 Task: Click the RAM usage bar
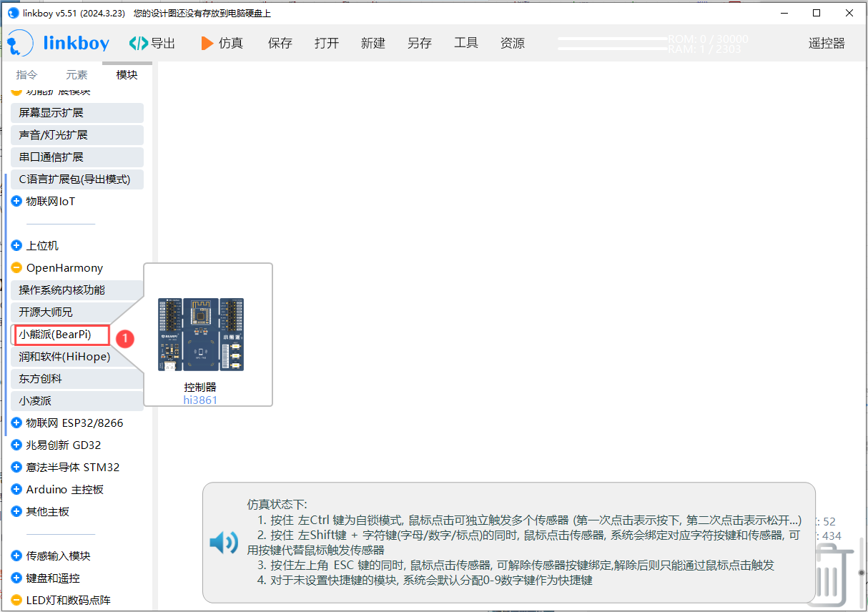pos(613,49)
